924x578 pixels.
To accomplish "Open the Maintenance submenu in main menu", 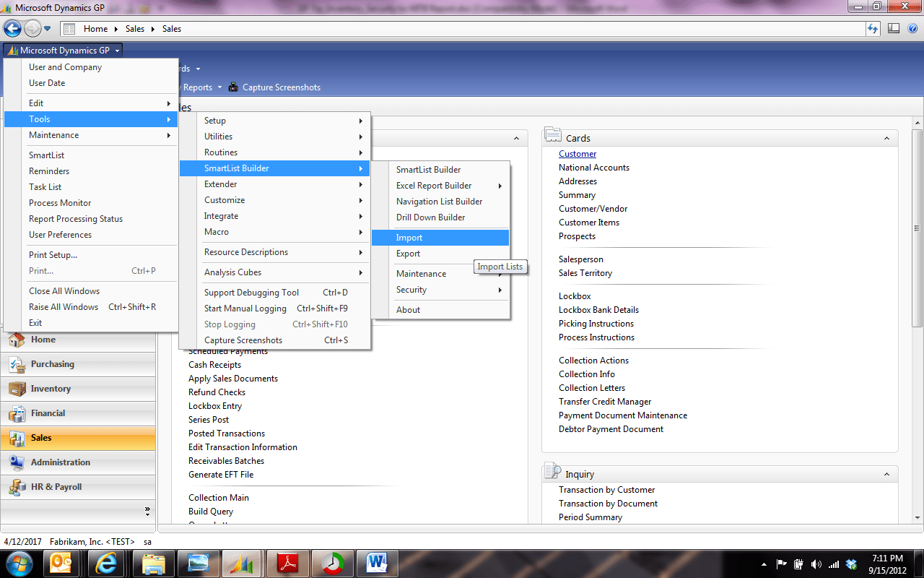I will click(91, 135).
